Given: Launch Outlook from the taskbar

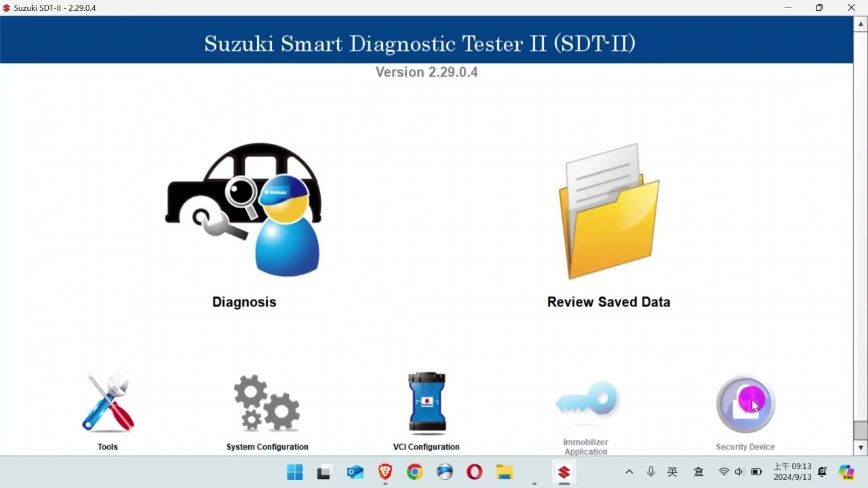Looking at the screenshot, I should [355, 472].
